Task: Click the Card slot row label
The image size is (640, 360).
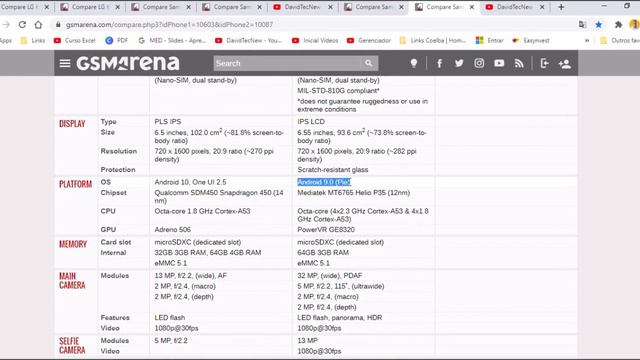Action: [x=116, y=242]
